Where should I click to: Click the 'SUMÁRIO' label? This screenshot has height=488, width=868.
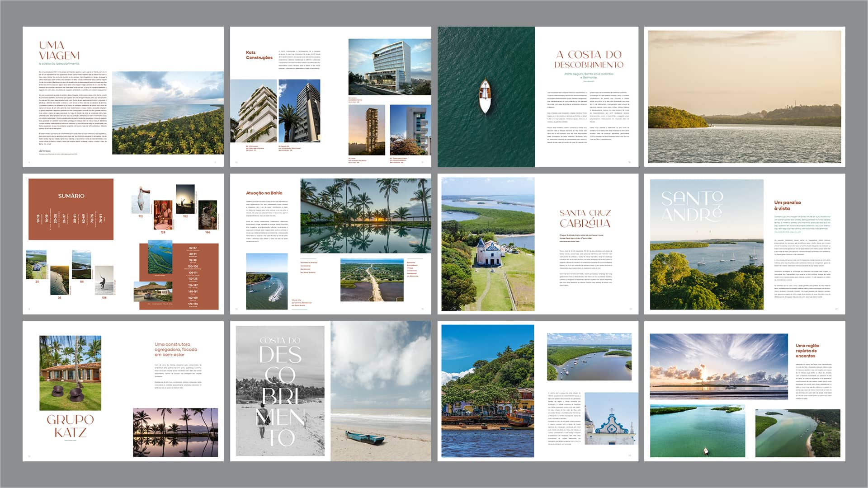[x=71, y=196]
